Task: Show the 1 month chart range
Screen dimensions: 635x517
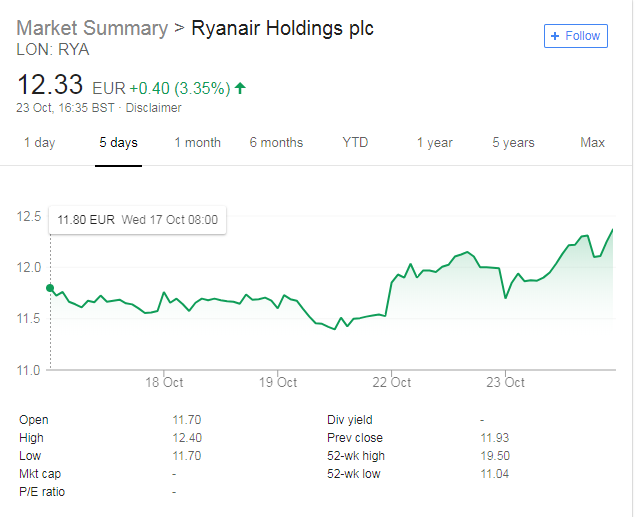Action: point(197,143)
